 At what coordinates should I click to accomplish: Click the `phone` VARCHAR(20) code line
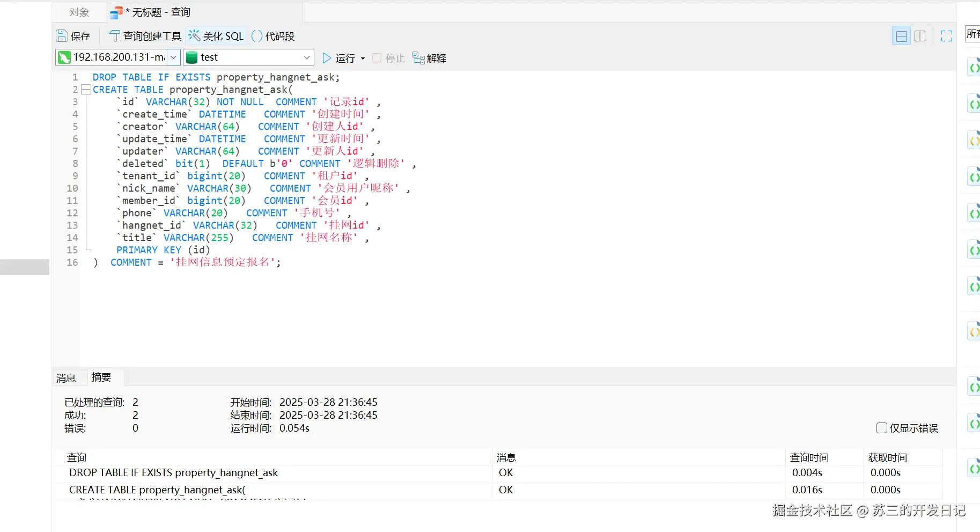coord(234,213)
